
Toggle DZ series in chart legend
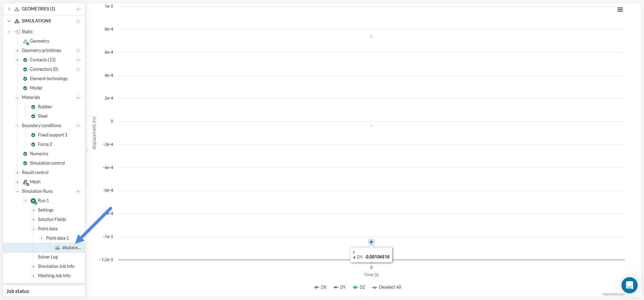[359, 287]
